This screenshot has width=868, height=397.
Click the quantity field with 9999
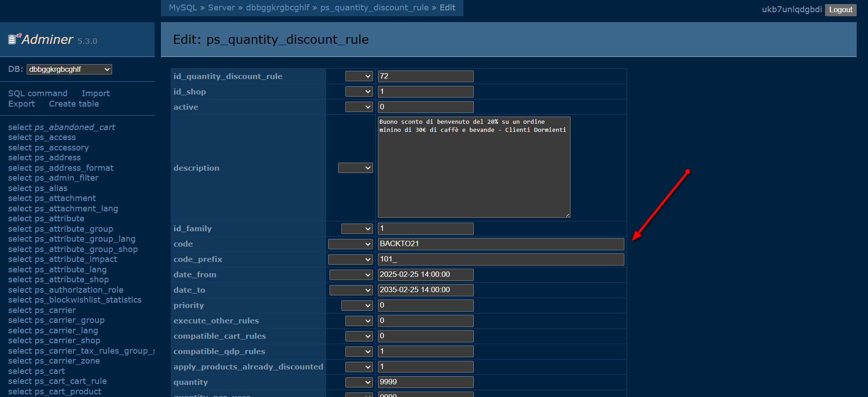tap(425, 382)
